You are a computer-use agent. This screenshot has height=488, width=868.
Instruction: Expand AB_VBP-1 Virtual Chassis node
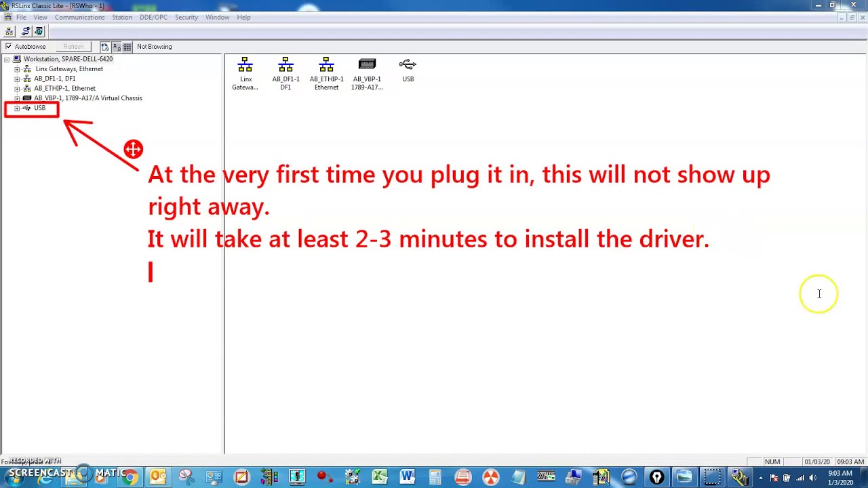17,98
